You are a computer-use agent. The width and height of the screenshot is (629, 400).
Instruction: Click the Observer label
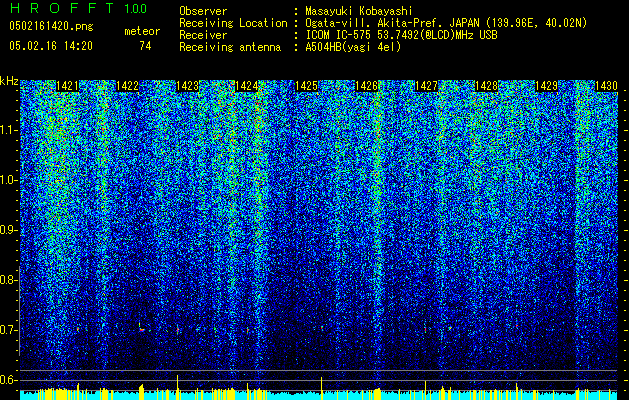[203, 11]
